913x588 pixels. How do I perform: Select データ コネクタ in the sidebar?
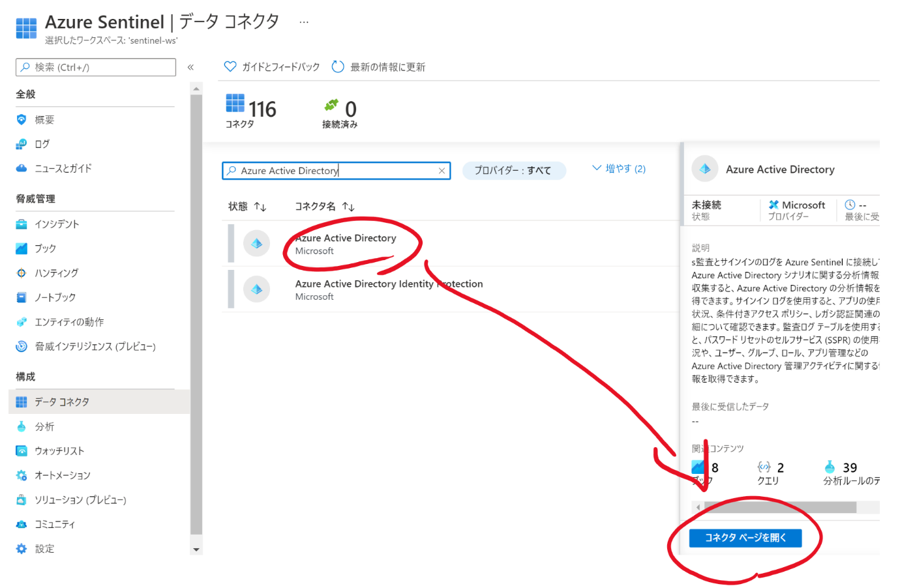[x=99, y=402]
